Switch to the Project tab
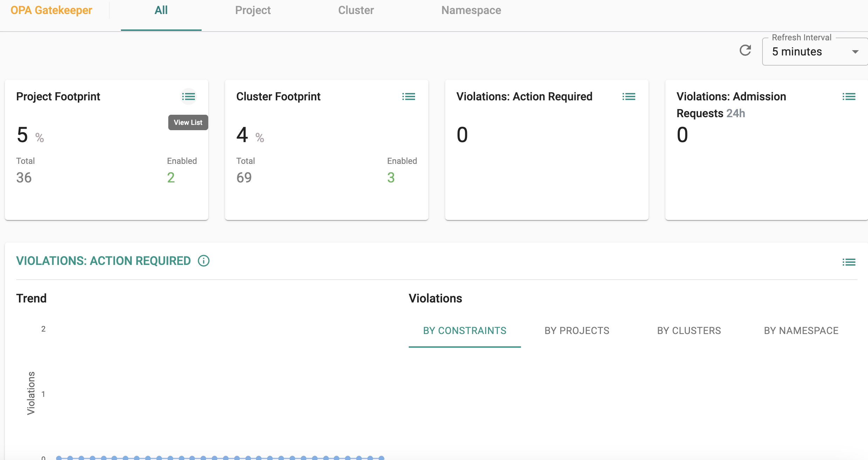 click(253, 11)
